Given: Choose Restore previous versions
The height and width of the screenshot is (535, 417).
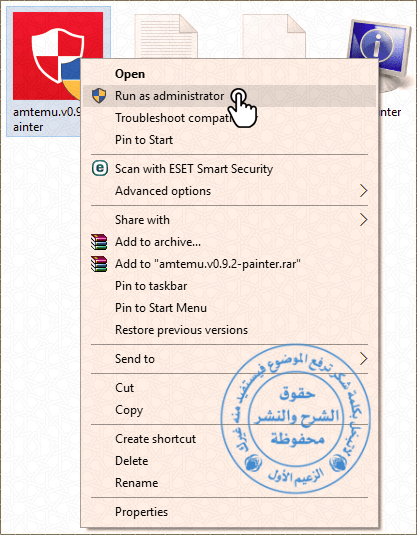Looking at the screenshot, I should (x=229, y=330).
